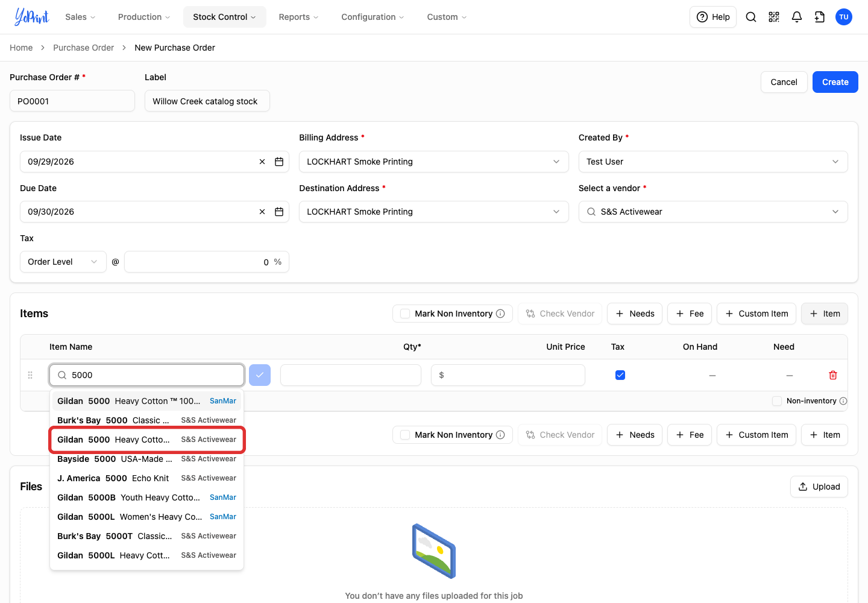Grab the item row drag handle

pyautogui.click(x=30, y=375)
